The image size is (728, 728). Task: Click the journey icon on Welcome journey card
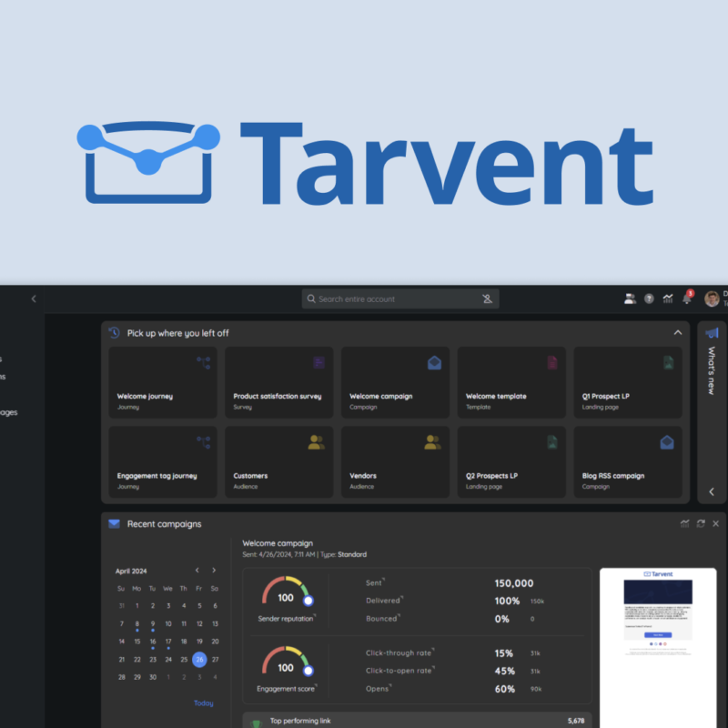click(x=203, y=362)
